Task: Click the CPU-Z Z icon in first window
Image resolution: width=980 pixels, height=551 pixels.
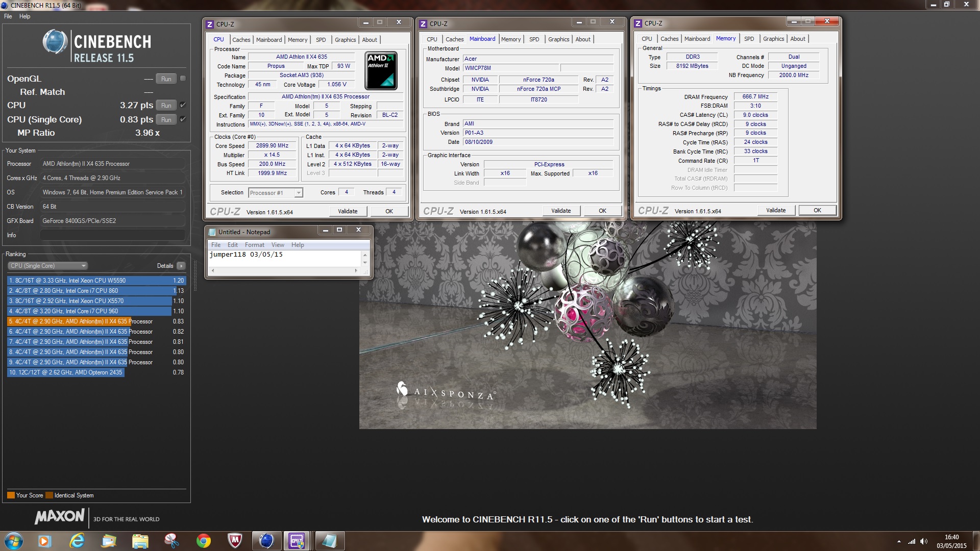Action: [x=210, y=24]
